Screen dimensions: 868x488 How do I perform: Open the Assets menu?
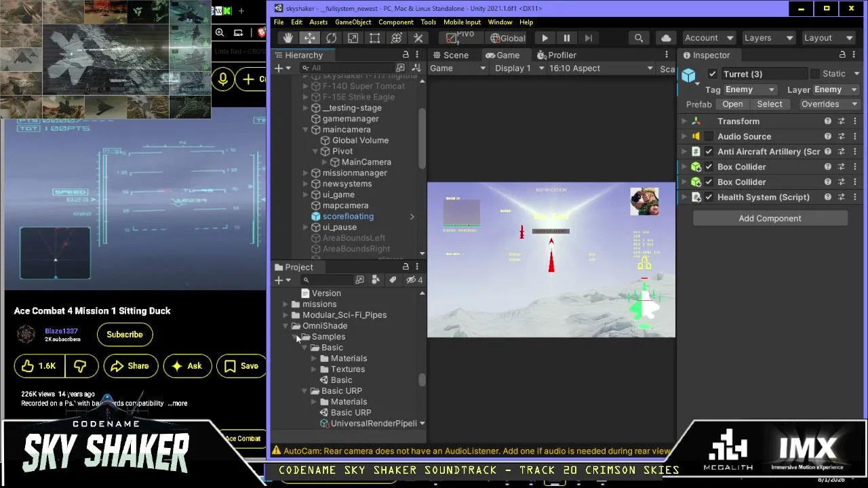pyautogui.click(x=319, y=22)
